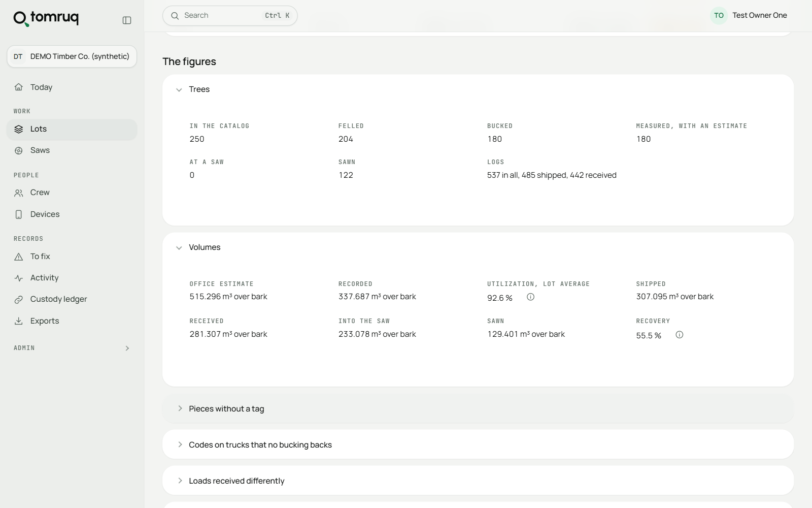Open Test Owner One account menu
The width and height of the screenshot is (812, 508).
pos(749,16)
